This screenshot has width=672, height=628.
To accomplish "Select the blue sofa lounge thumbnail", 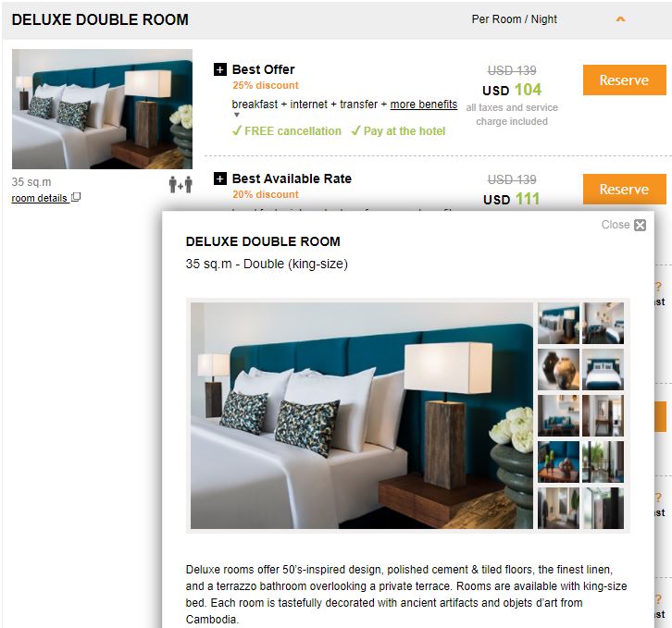I will coord(558,416).
